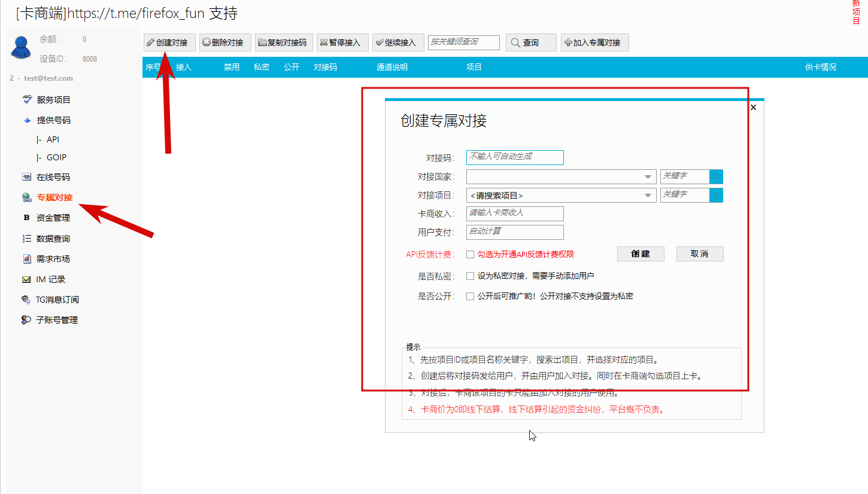Click the 用户支付 input field
Image resolution: width=868 pixels, height=494 pixels.
(515, 232)
